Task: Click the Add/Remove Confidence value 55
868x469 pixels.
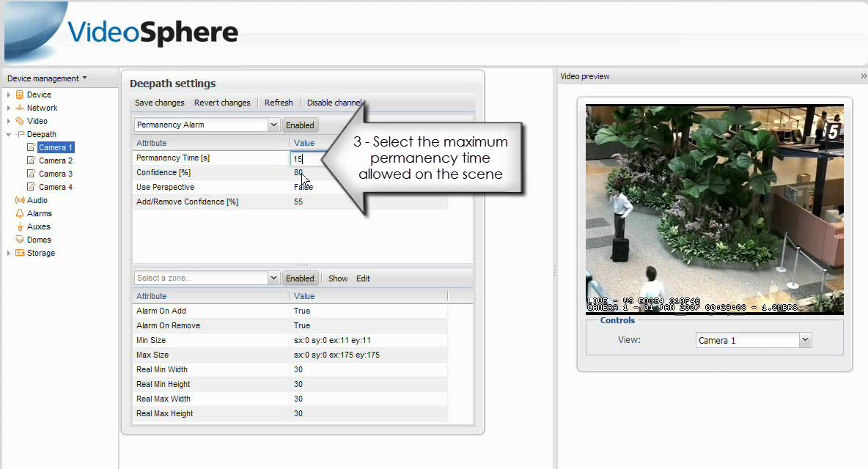Action: tap(298, 202)
